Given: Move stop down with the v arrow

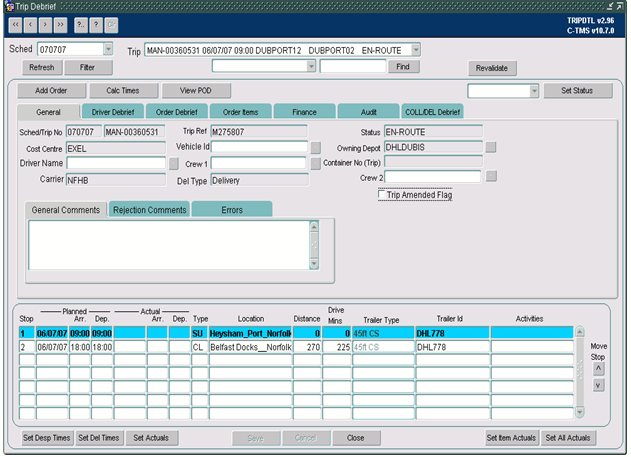Looking at the screenshot, I should (598, 385).
